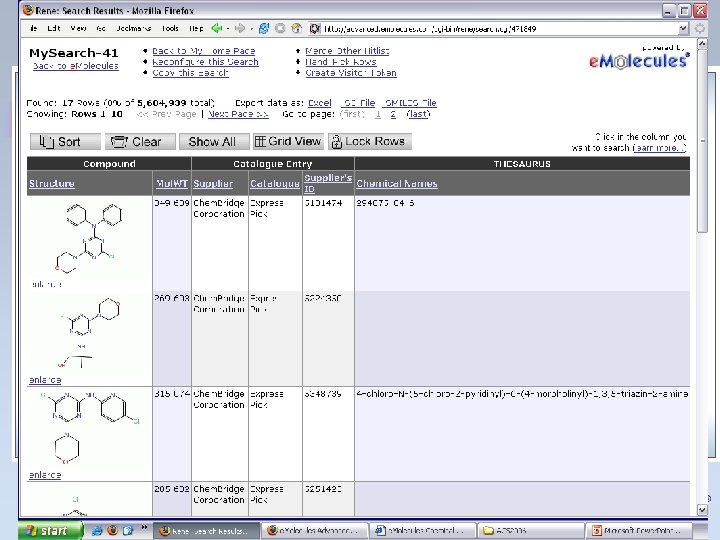Follow the Back to My Home Page link
The image size is (720, 540).
203,51
